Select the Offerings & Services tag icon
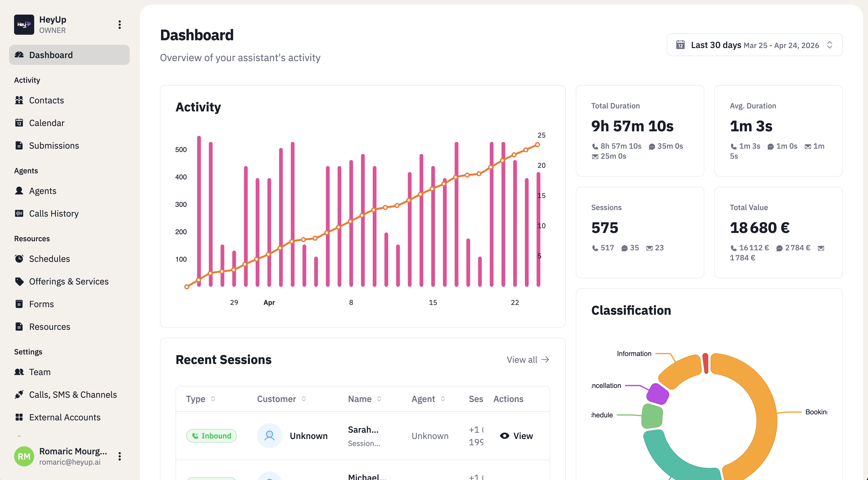Screen dimensions: 868x480 coord(19,282)
